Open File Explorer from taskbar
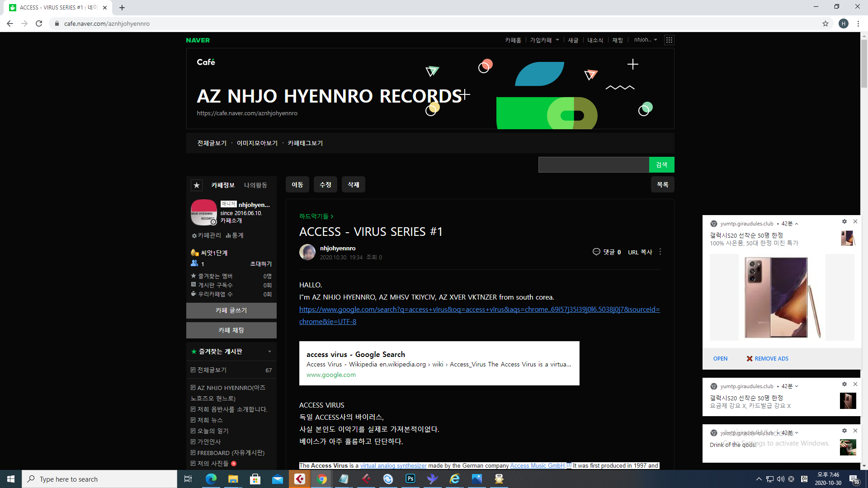This screenshot has height=488, width=868. pyautogui.click(x=233, y=479)
